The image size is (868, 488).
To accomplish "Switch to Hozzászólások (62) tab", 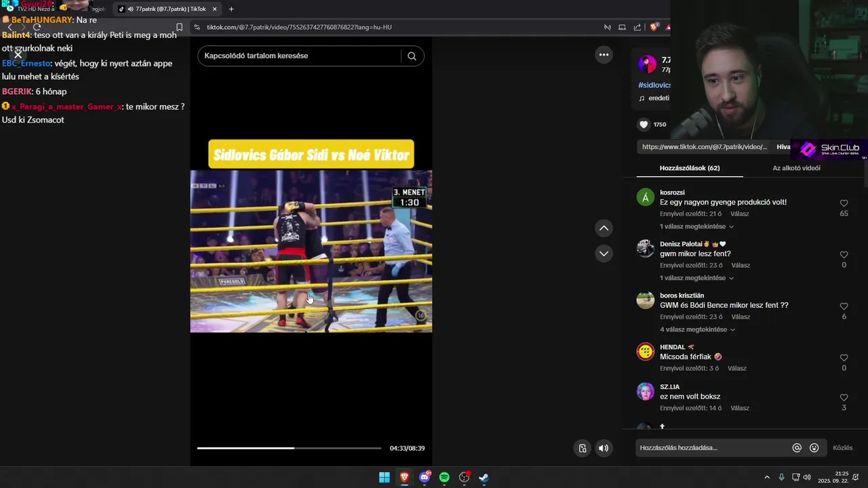I will click(690, 168).
